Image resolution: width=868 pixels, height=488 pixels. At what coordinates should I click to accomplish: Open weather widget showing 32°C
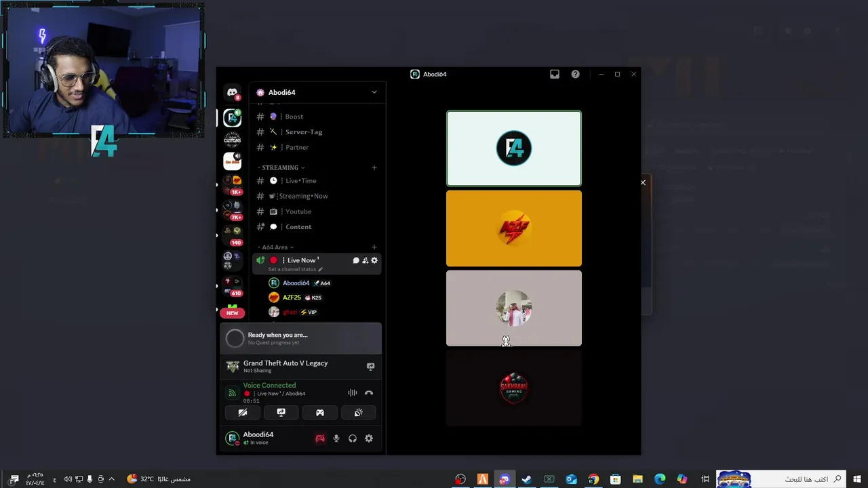click(x=159, y=479)
